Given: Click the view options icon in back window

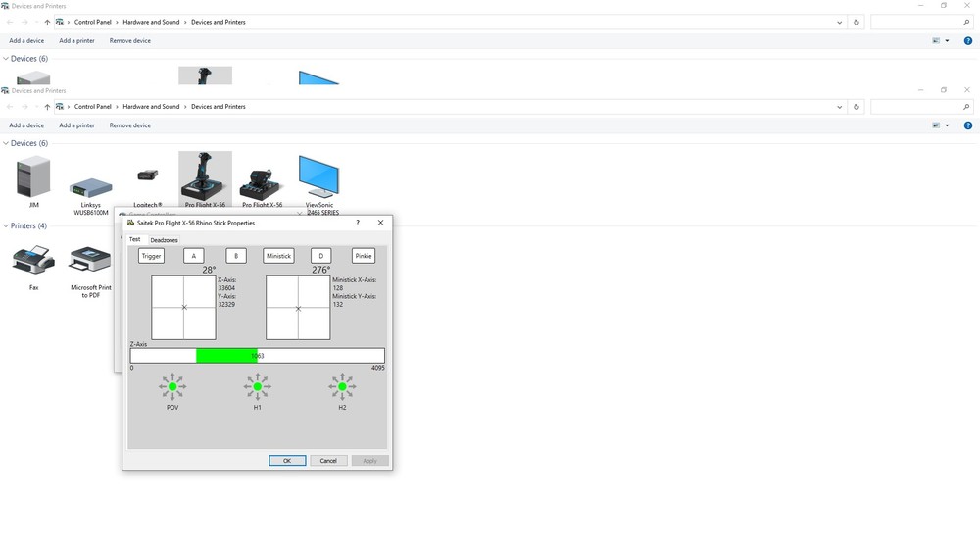Looking at the screenshot, I should point(936,40).
